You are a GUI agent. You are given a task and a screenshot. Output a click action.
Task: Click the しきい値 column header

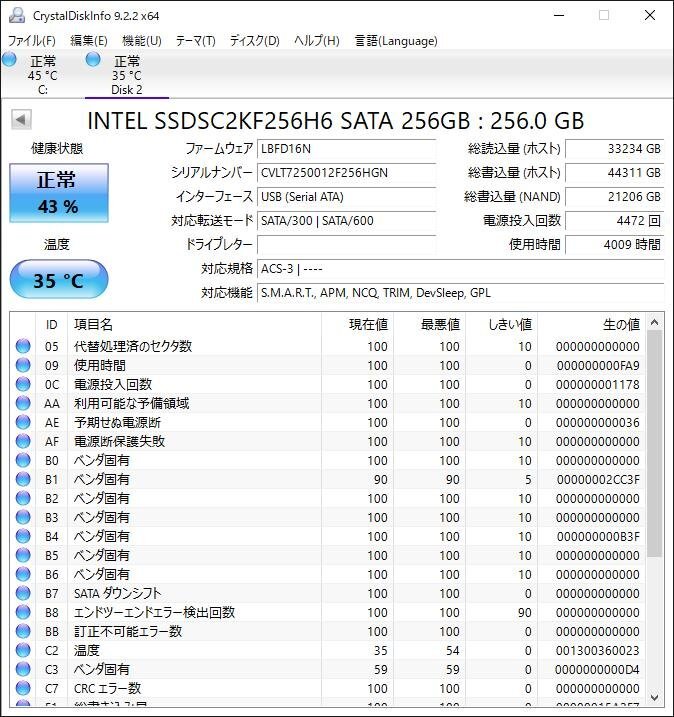point(501,324)
